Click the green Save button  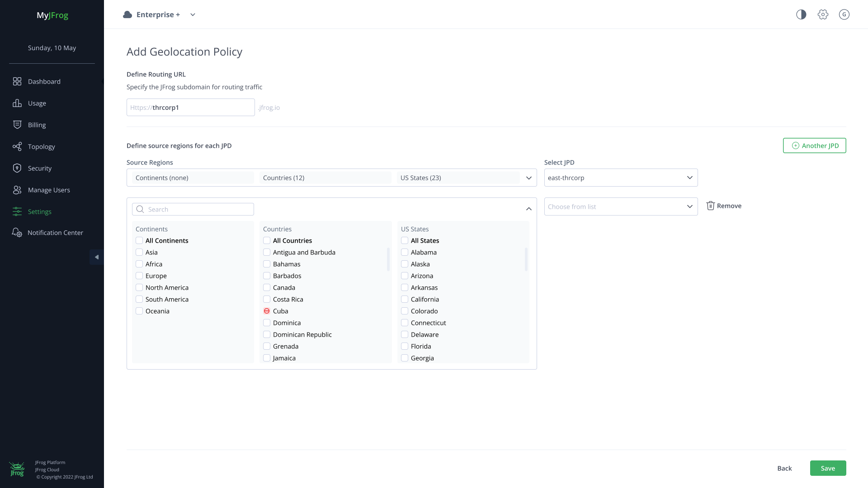(x=828, y=468)
